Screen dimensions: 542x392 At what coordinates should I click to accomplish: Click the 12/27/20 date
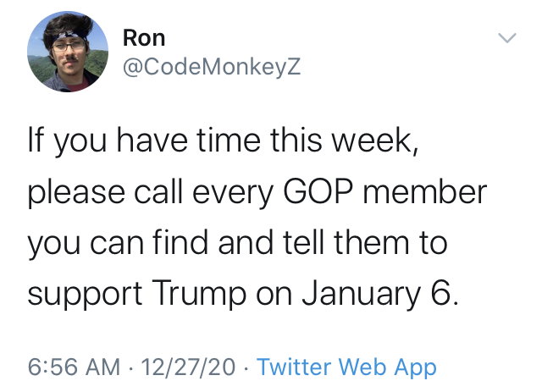click(188, 367)
